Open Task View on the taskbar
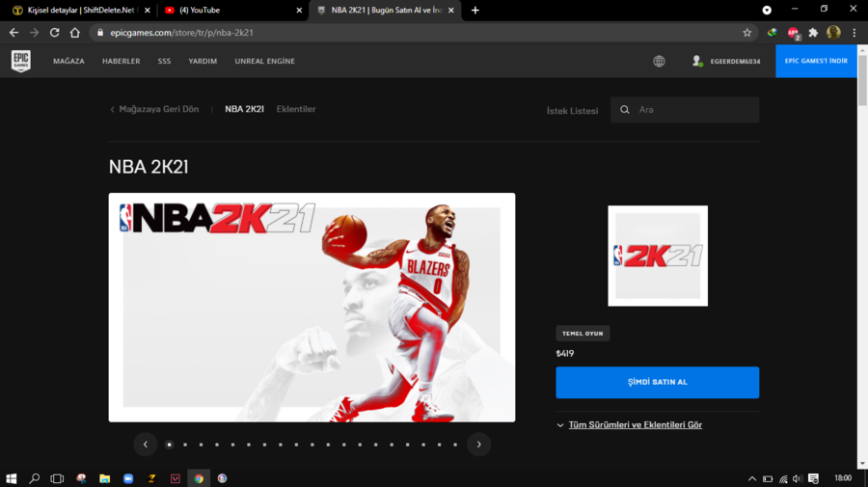Image resolution: width=868 pixels, height=487 pixels. (x=57, y=478)
